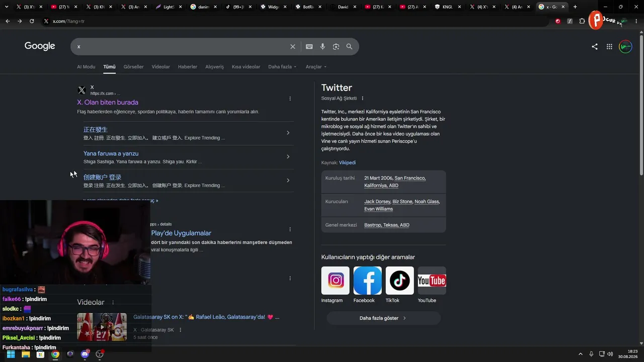Open the X. Olan biten burada result
The height and width of the screenshot is (362, 644).
[108, 103]
